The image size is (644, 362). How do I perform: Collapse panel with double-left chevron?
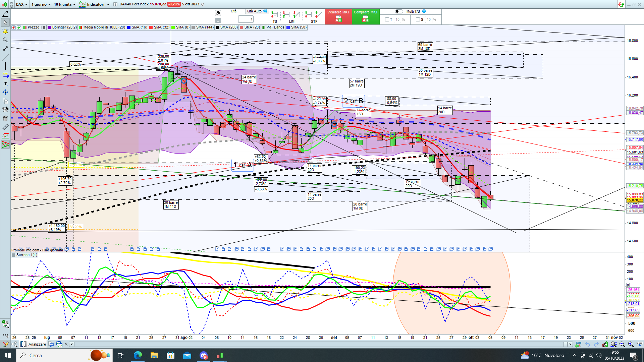click(66, 344)
